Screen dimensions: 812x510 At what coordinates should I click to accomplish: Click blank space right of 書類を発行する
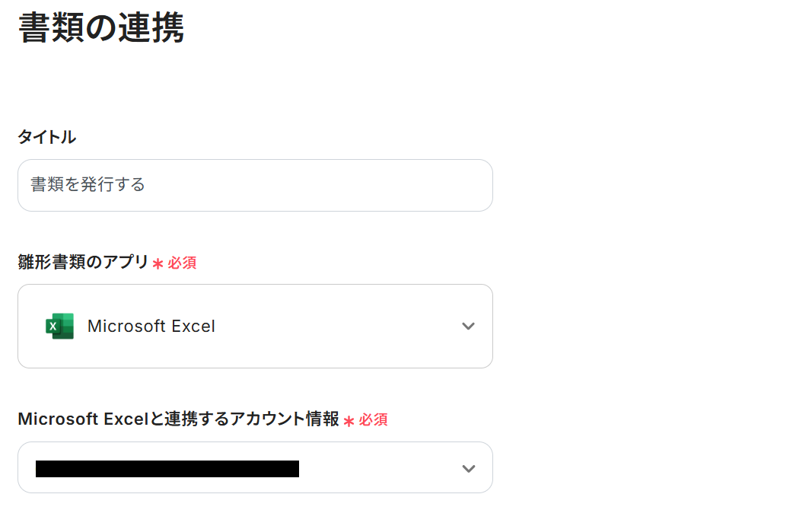[x=320, y=185]
